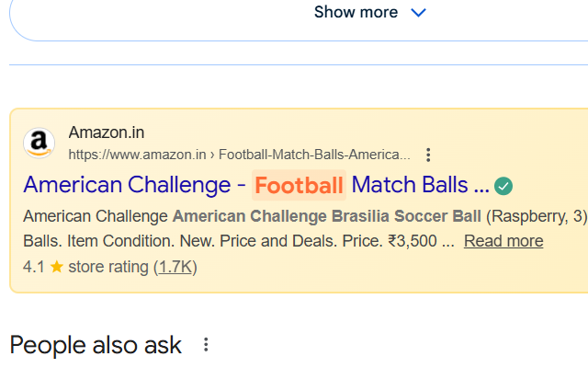Click the highlighted Football word in the title
The width and height of the screenshot is (588, 368).
coord(299,185)
